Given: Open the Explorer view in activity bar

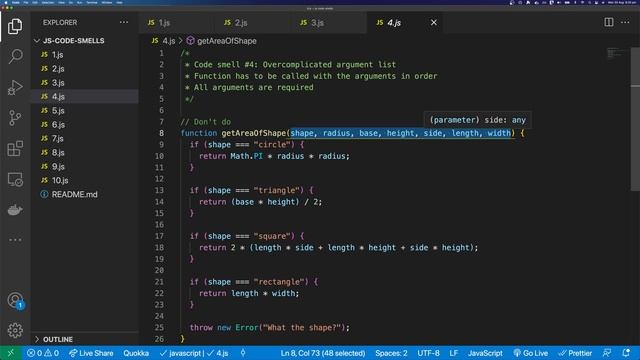Looking at the screenshot, I should point(15,27).
